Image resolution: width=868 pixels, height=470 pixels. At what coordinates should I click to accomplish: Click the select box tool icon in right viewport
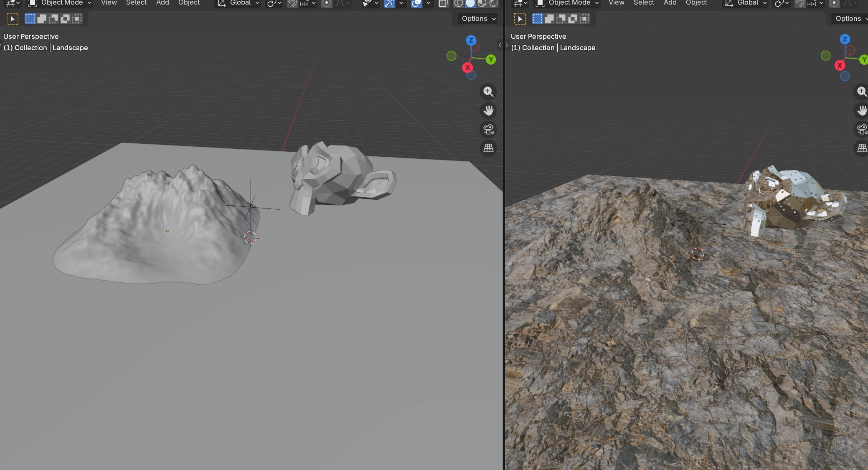click(520, 19)
